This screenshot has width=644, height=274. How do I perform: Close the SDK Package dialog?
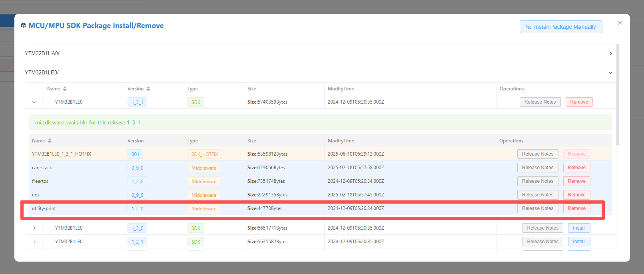coord(620,23)
